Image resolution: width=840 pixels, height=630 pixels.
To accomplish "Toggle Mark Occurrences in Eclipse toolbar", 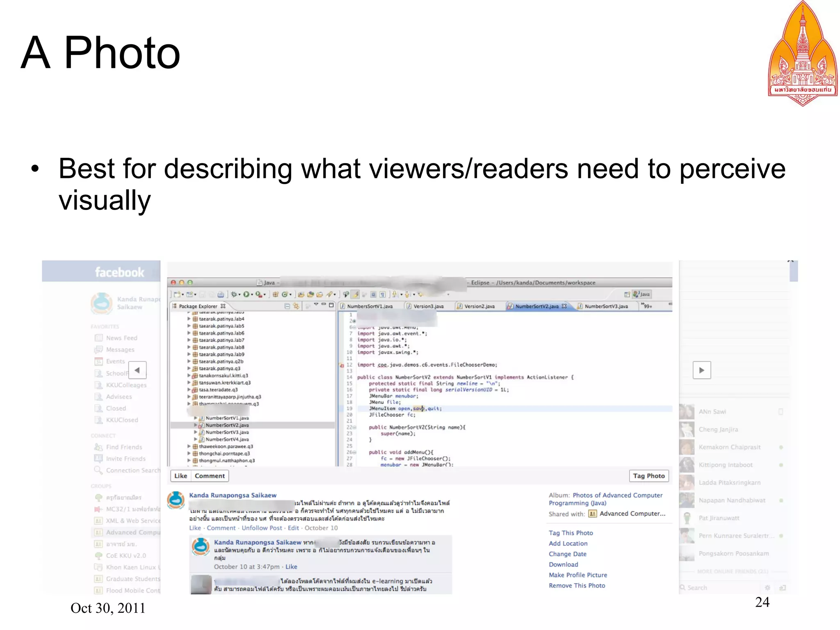I will click(355, 294).
